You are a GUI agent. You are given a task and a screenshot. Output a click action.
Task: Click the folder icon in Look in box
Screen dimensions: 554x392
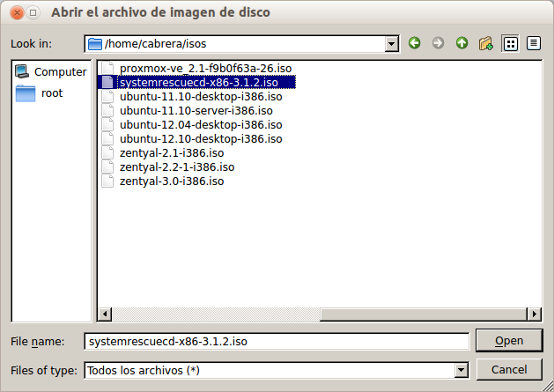(x=95, y=44)
